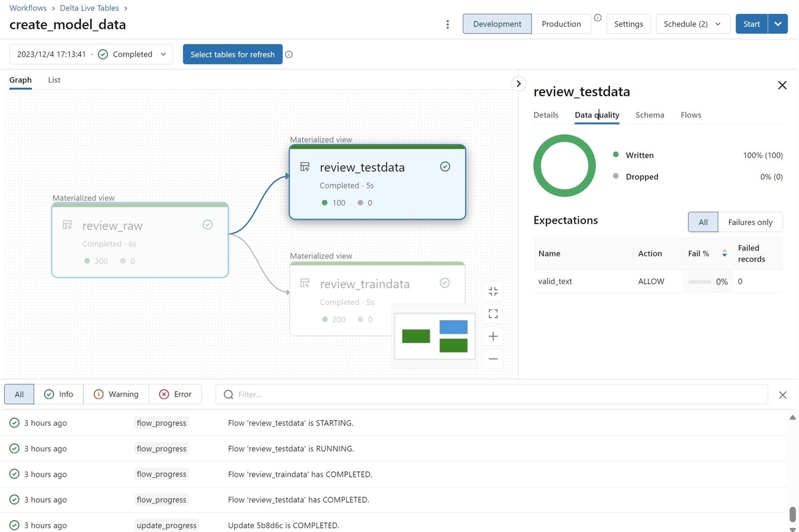
Task: Sort expectations by Fail % arrows
Action: pos(724,254)
